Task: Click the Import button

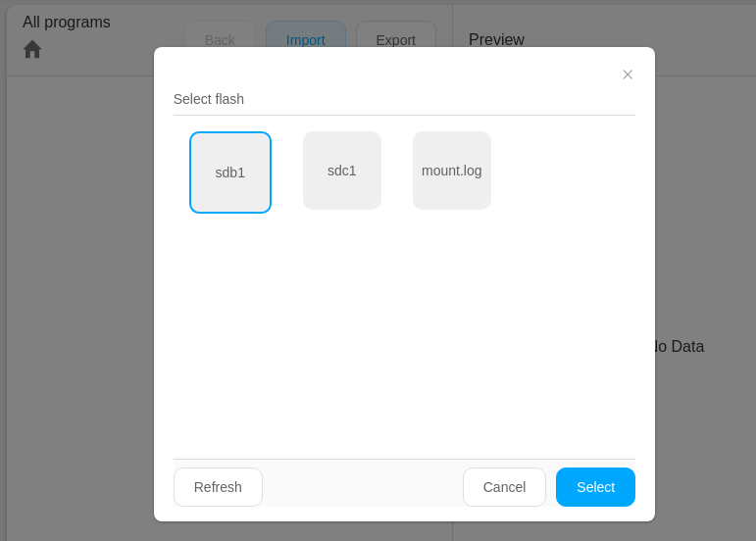Action: click(305, 36)
